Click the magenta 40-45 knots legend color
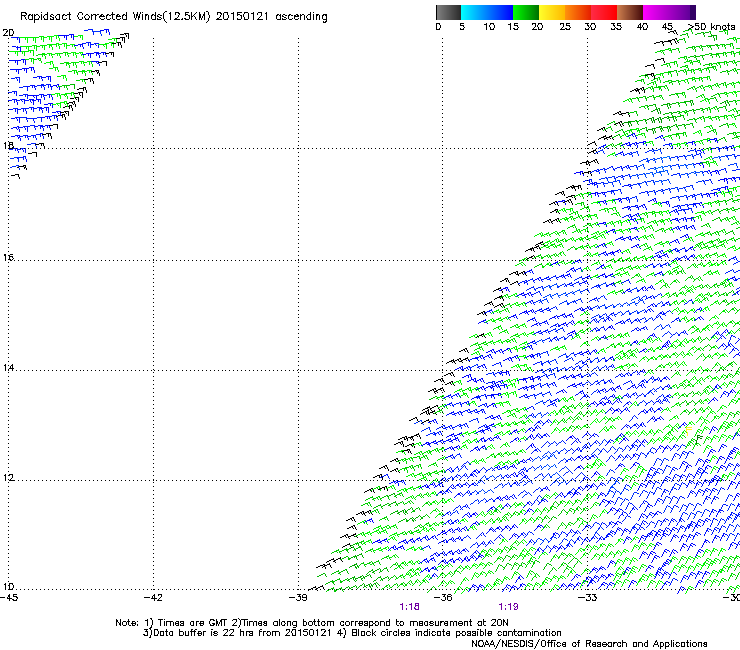 coord(656,12)
